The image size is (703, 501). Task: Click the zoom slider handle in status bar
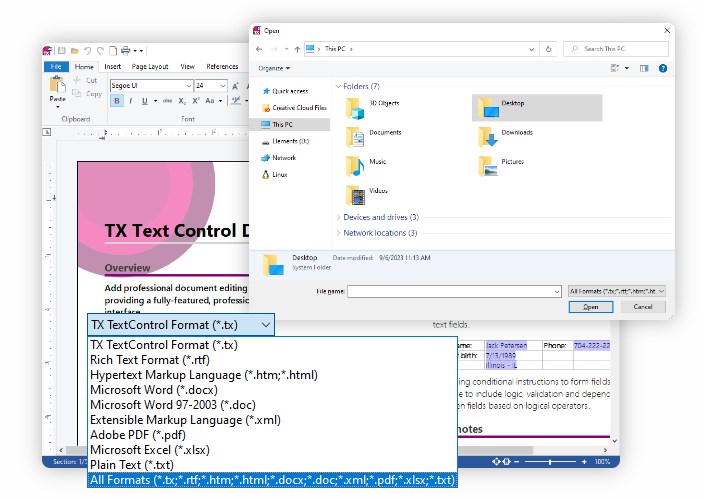(x=550, y=462)
